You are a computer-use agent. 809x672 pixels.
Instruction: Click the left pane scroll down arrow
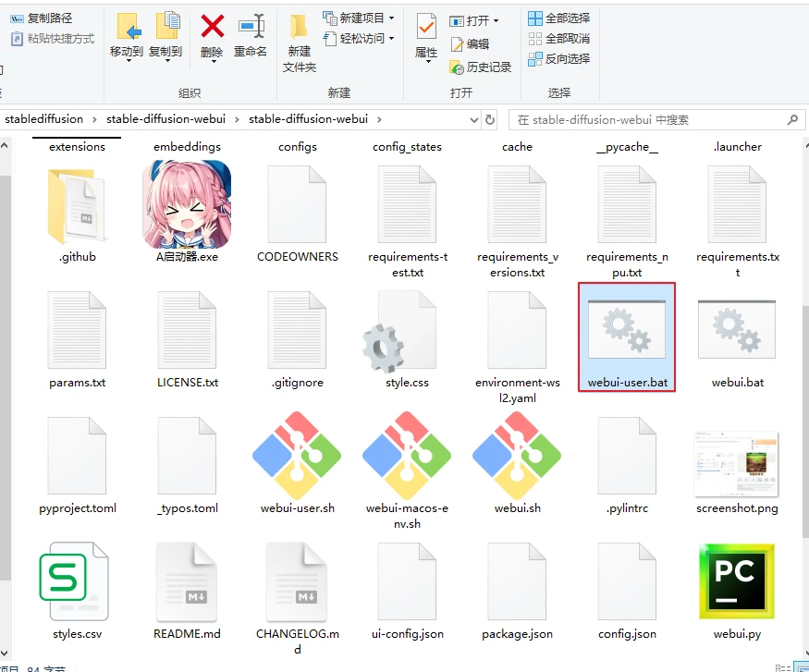coord(4,654)
